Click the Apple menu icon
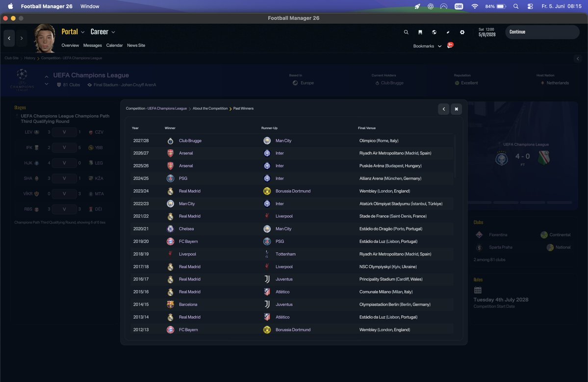This screenshot has height=382, width=588. click(10, 6)
